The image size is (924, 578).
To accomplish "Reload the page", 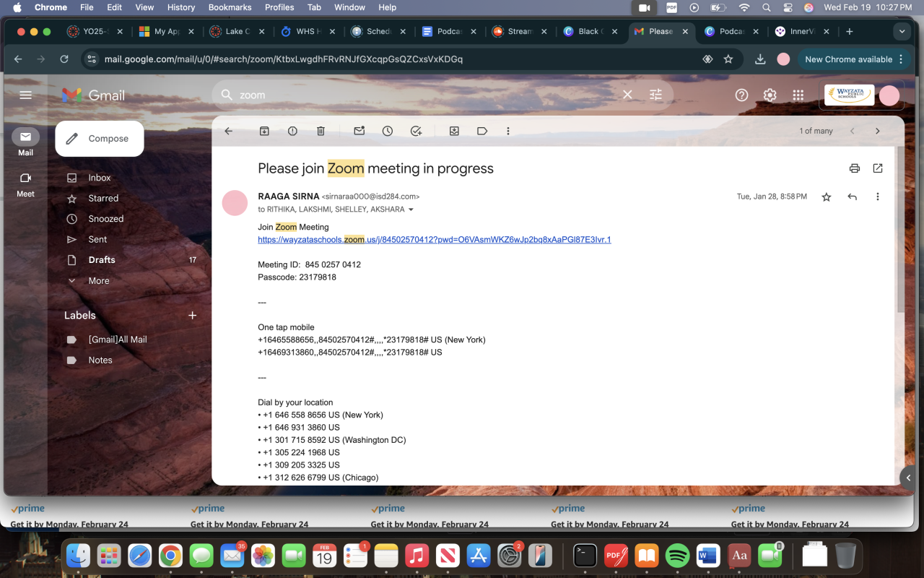I will point(64,59).
